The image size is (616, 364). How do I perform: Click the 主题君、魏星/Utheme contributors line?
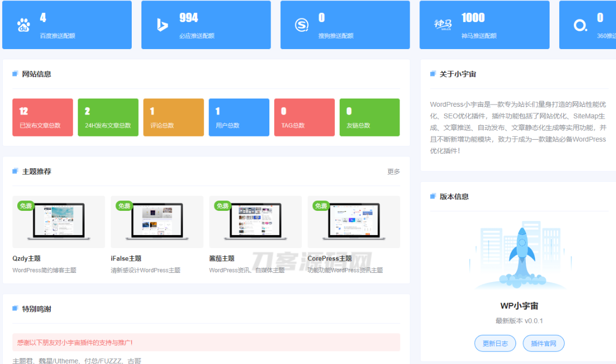point(77,361)
